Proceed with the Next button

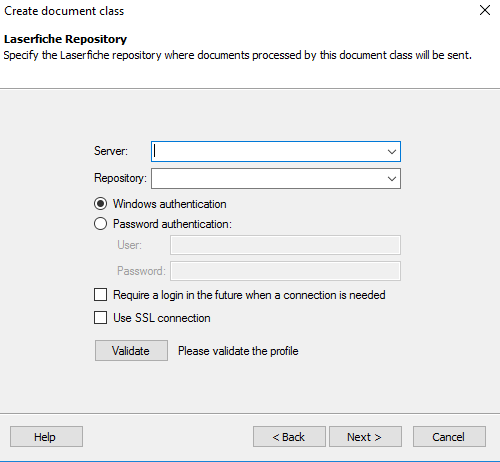[x=365, y=436]
